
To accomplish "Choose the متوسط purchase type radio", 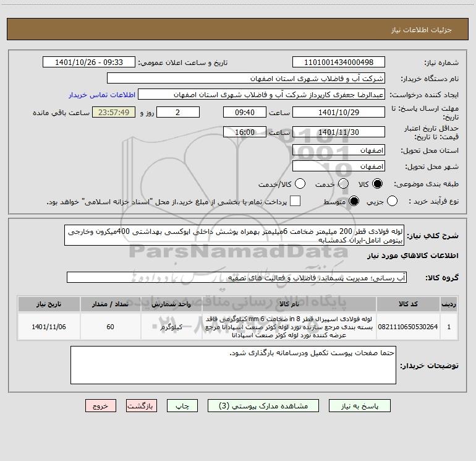I will point(354,201).
